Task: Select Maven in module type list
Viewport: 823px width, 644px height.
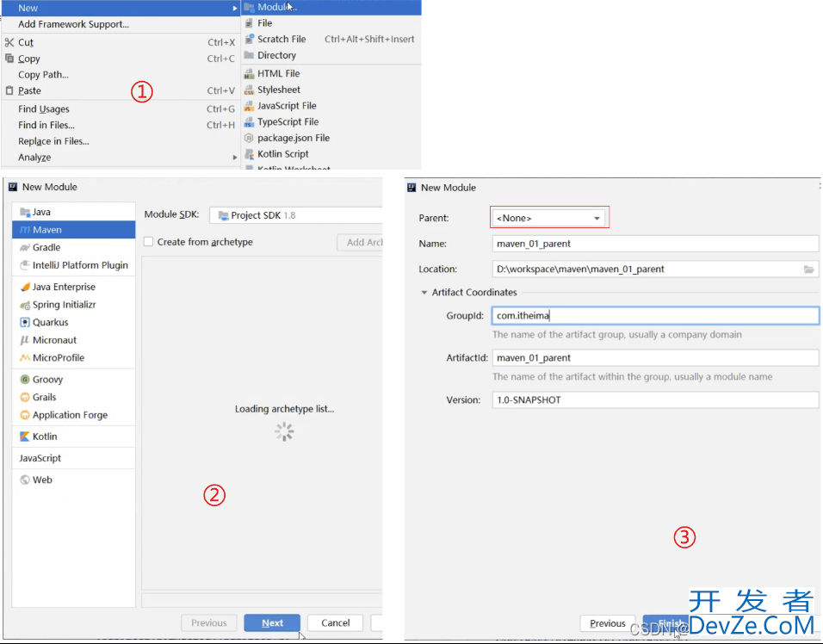Action: (73, 230)
